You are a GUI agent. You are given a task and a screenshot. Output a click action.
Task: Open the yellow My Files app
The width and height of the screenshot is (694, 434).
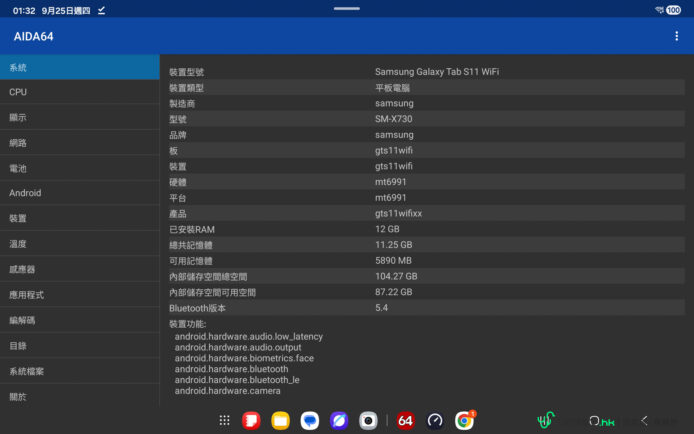(280, 420)
